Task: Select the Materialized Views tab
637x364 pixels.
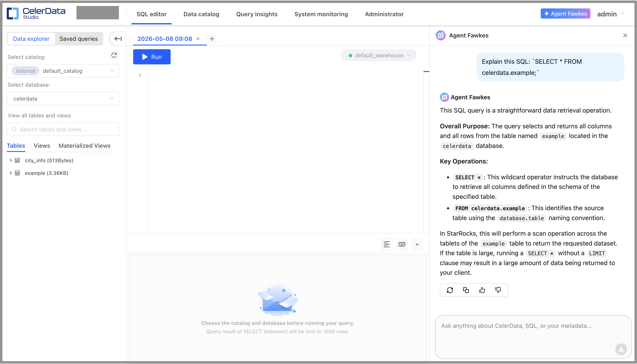Action: 85,146
